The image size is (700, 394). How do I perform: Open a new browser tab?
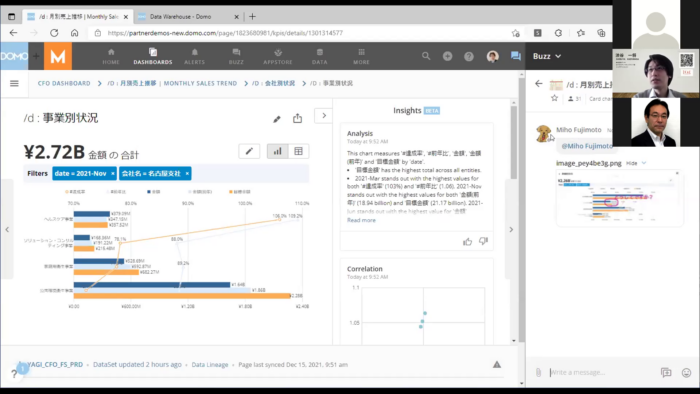252,17
